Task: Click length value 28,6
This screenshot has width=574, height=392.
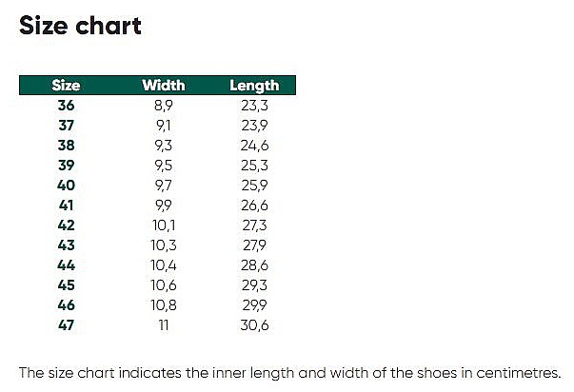Action: click(x=254, y=265)
